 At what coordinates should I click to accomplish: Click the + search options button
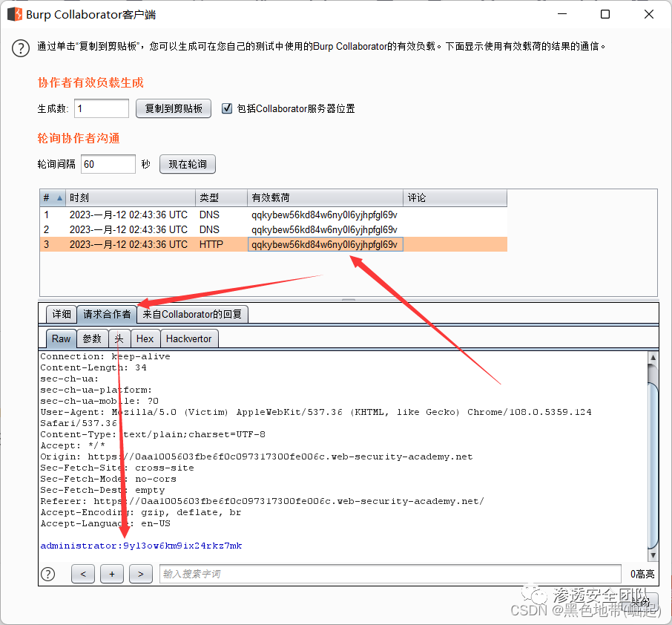coord(112,574)
